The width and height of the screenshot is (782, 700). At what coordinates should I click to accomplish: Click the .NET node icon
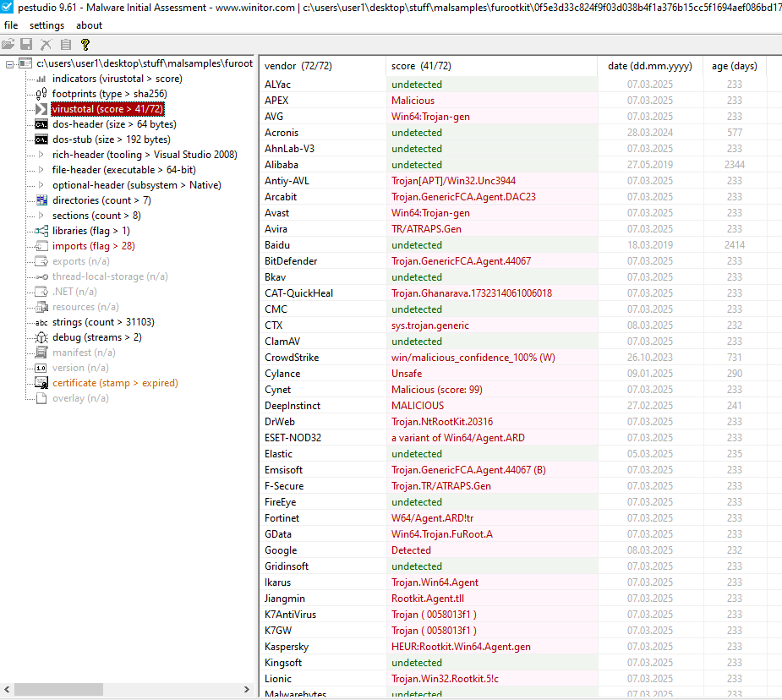pyautogui.click(x=42, y=292)
